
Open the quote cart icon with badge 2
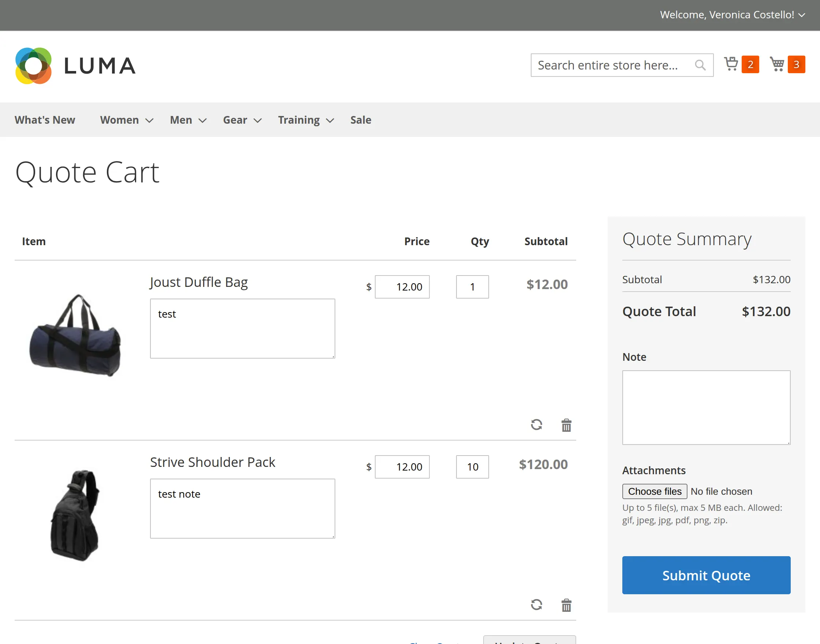click(741, 64)
